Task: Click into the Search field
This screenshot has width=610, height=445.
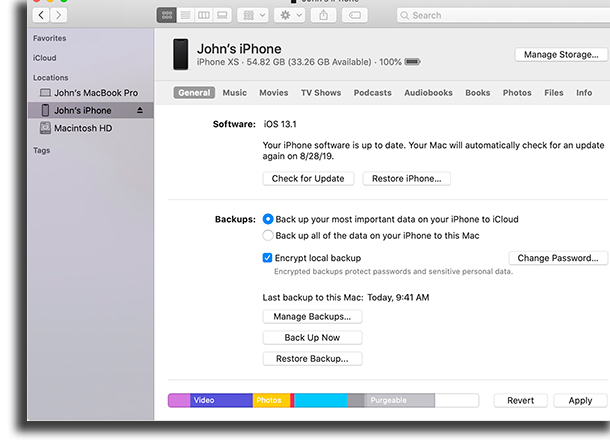Action: 503,15
